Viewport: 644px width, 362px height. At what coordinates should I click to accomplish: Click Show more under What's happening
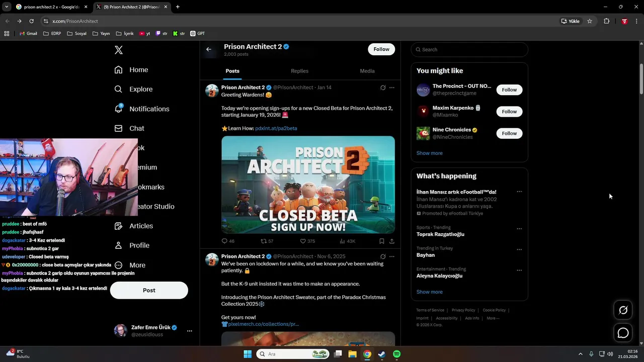430,292
